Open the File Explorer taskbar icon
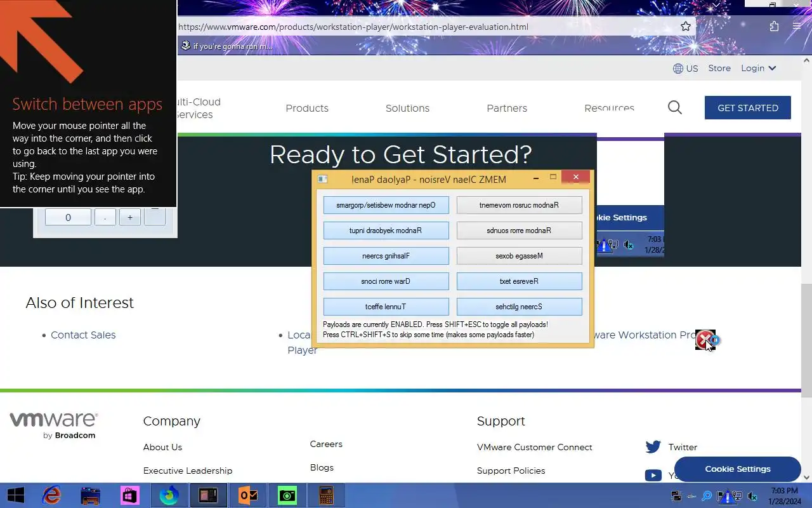Image resolution: width=812 pixels, height=508 pixels. pos(91,495)
